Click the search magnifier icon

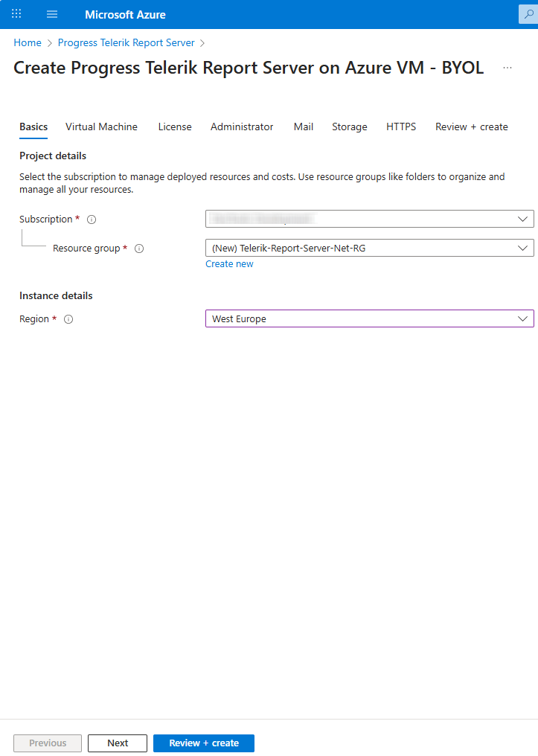(x=529, y=14)
